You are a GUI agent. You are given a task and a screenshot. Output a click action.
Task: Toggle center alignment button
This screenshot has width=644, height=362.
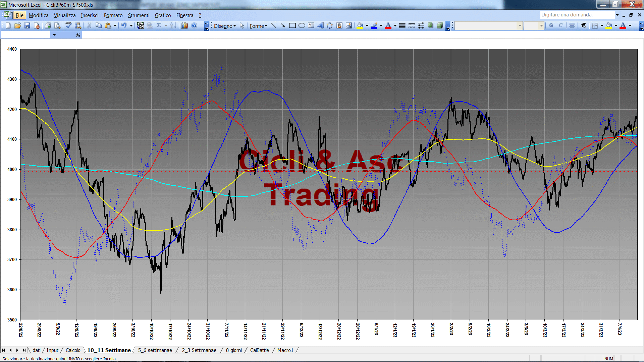point(572,25)
